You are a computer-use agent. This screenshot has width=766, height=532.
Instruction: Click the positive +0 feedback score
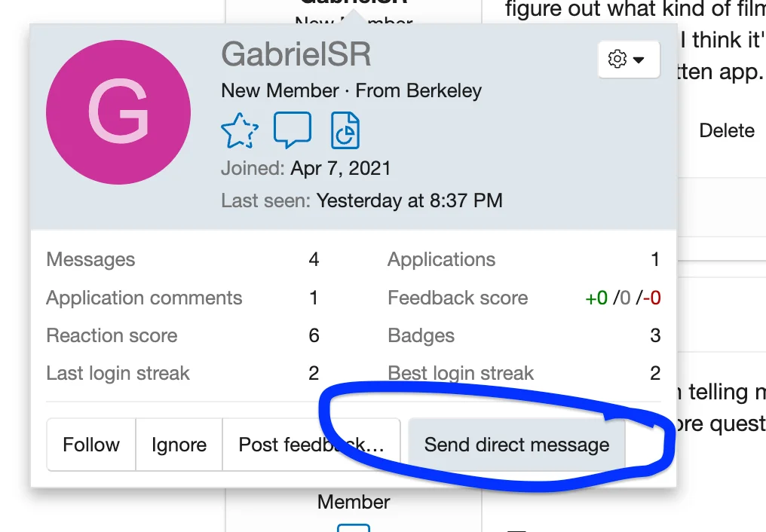click(x=596, y=298)
